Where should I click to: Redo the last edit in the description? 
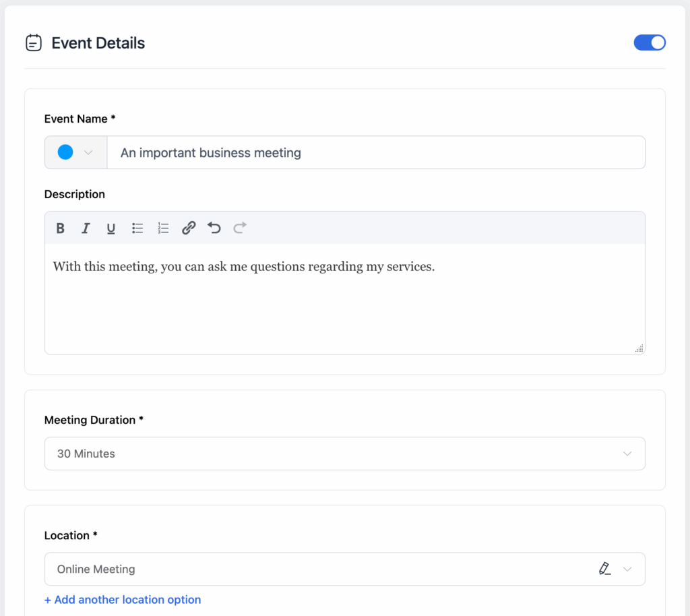[240, 228]
